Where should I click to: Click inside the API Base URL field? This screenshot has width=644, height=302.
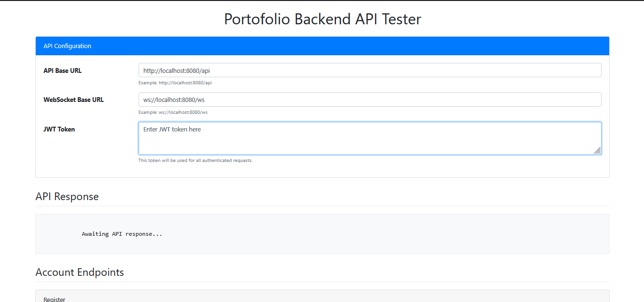tap(370, 70)
